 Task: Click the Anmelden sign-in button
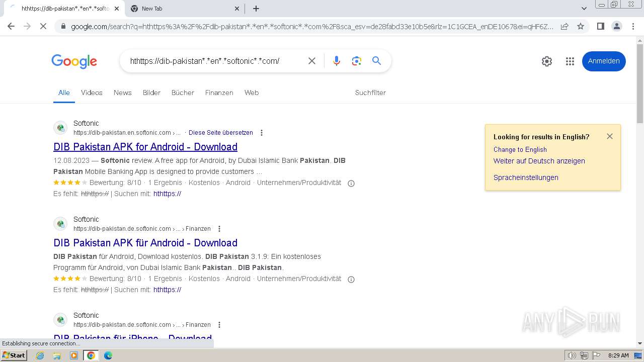pos(604,61)
